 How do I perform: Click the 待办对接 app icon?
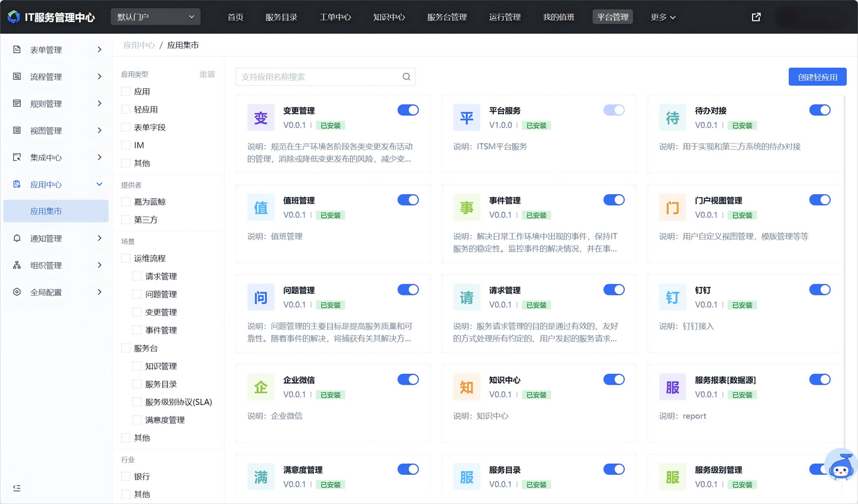(x=673, y=117)
